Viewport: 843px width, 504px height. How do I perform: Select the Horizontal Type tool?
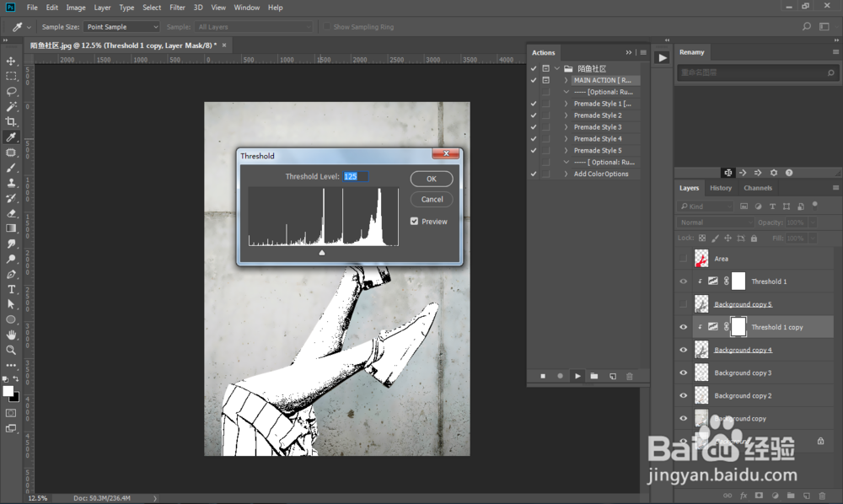[11, 289]
